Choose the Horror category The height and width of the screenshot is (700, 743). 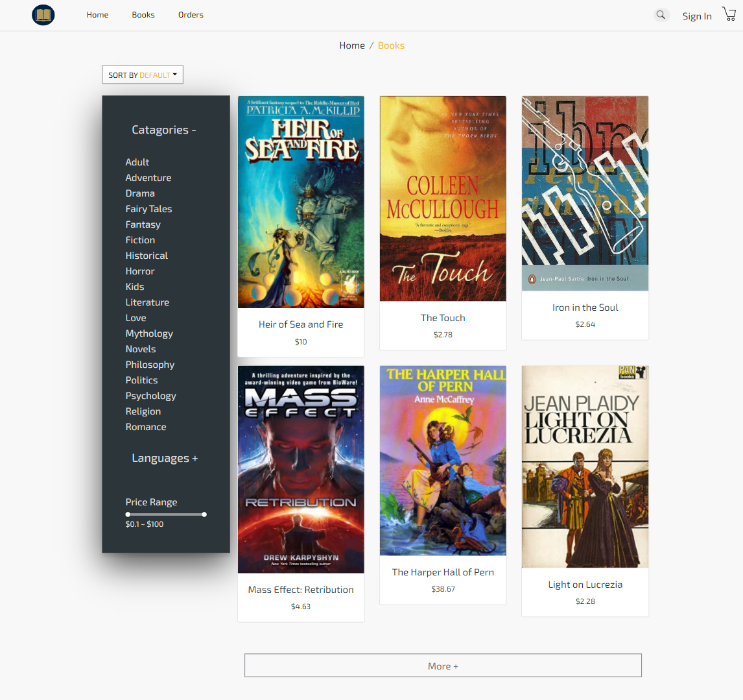coord(140,271)
